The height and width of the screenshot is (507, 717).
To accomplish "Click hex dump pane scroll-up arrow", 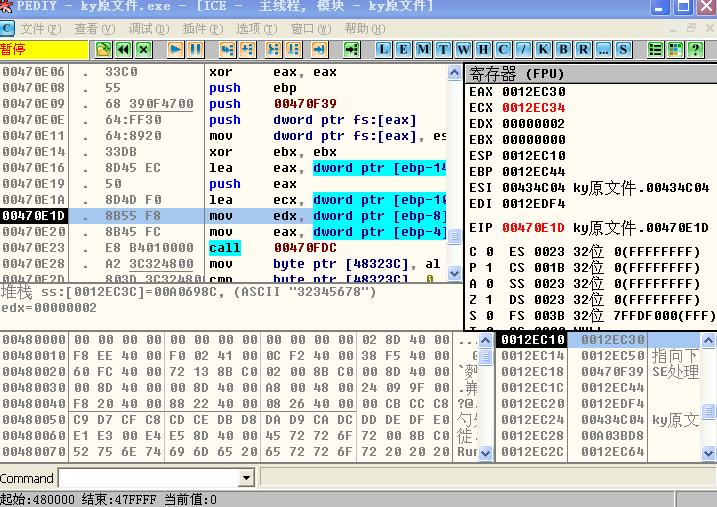I will [486, 340].
